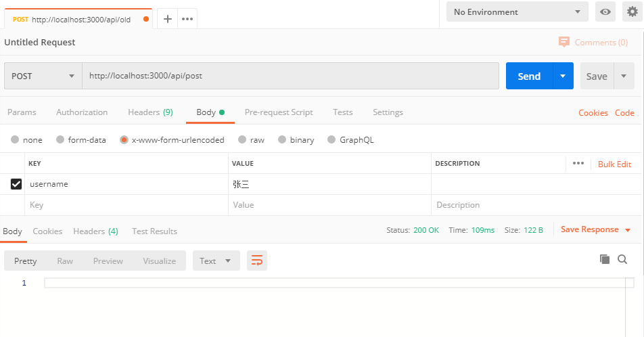Viewport: 644px width, 337px height.
Task: Open the response Headers (4) tab
Action: pos(95,231)
